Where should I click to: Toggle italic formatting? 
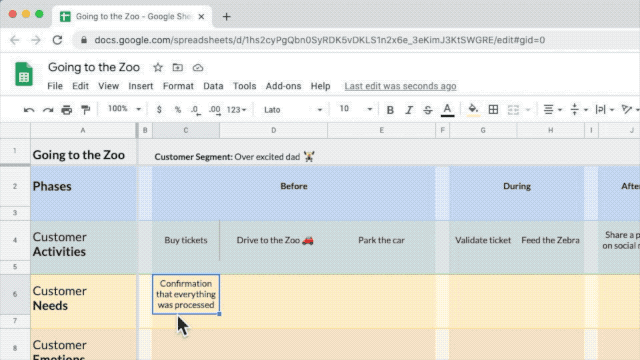(409, 110)
